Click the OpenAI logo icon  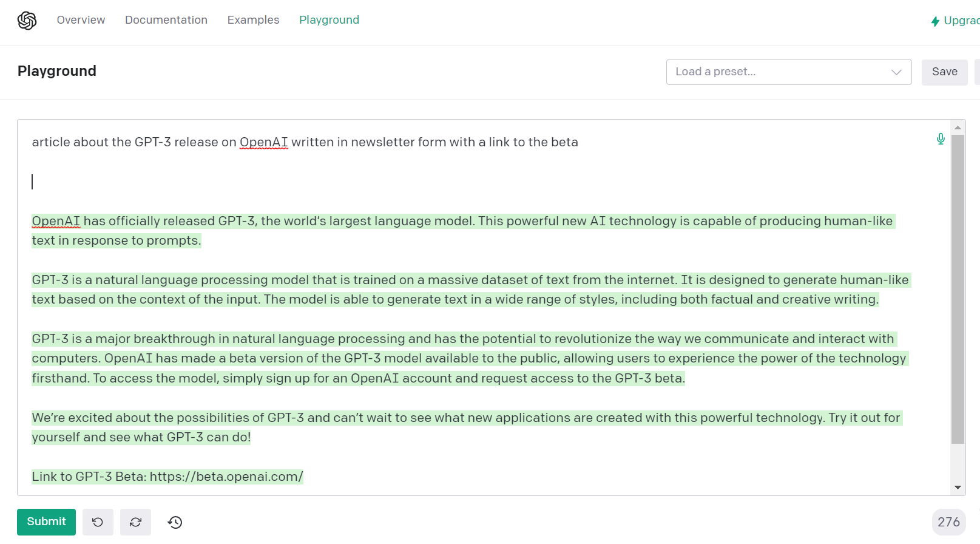click(27, 21)
